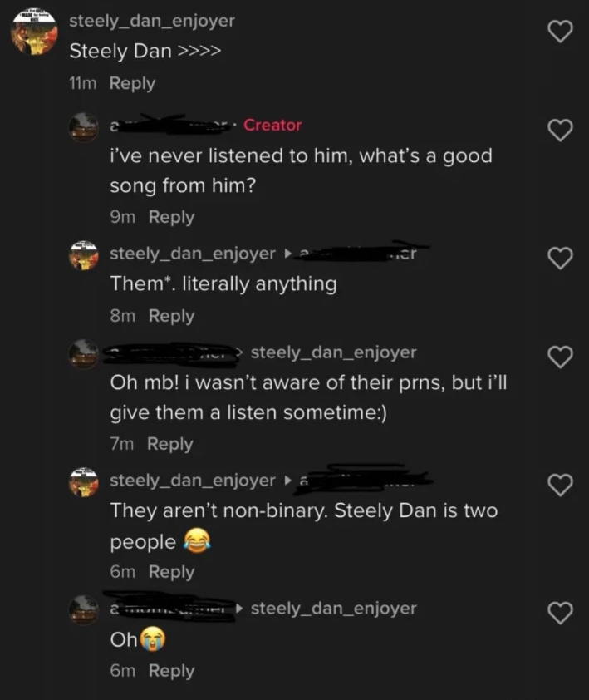The image size is (589, 700).
Task: Open steely_dan_enjoyer profile from top username
Action: point(151,21)
